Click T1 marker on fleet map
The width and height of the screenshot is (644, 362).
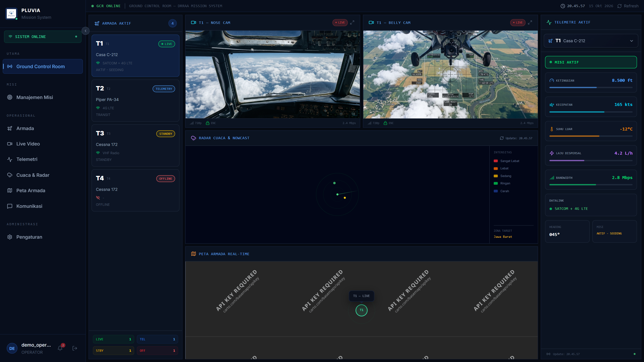[362, 310]
